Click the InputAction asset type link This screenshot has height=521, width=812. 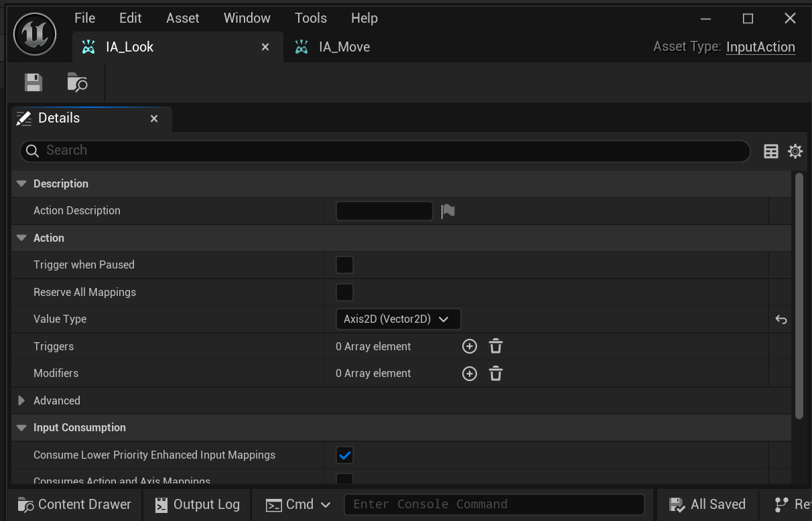click(x=760, y=47)
